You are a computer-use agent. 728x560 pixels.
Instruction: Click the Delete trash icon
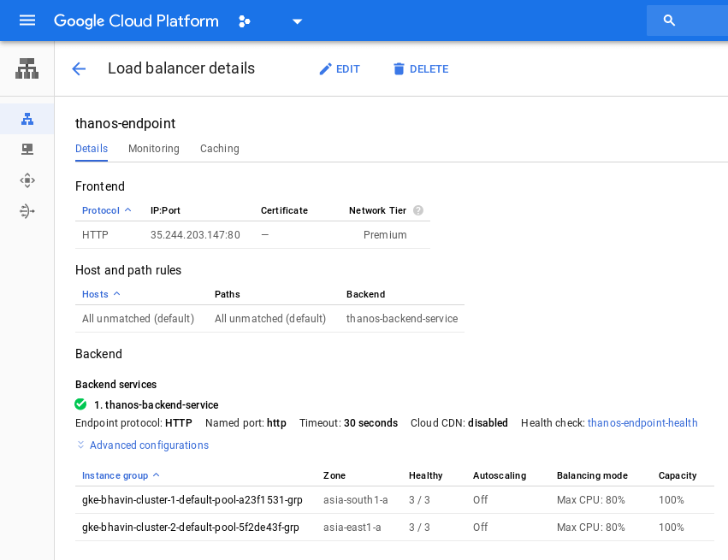[399, 69]
